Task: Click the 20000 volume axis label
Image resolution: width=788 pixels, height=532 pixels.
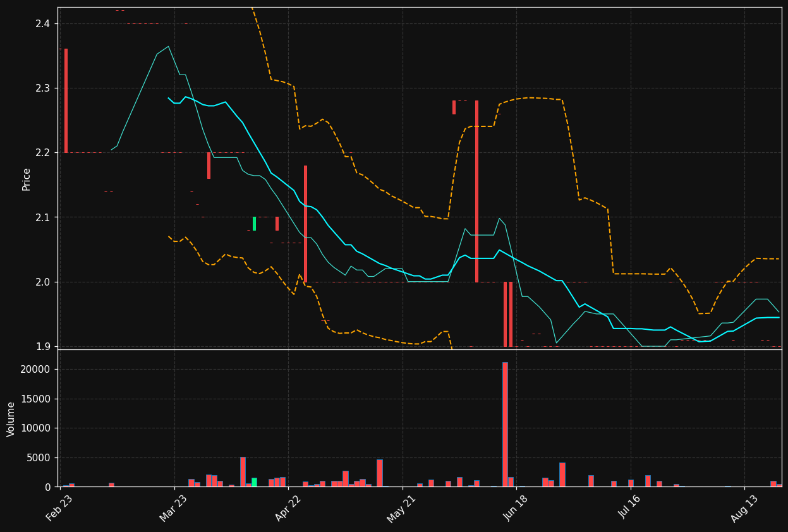Action: coord(36,370)
